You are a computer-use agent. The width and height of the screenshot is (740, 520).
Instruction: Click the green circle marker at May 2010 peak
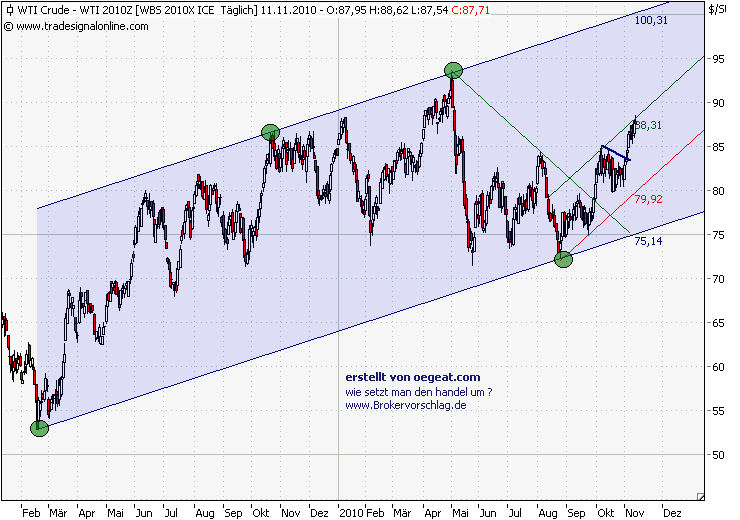[x=454, y=71]
